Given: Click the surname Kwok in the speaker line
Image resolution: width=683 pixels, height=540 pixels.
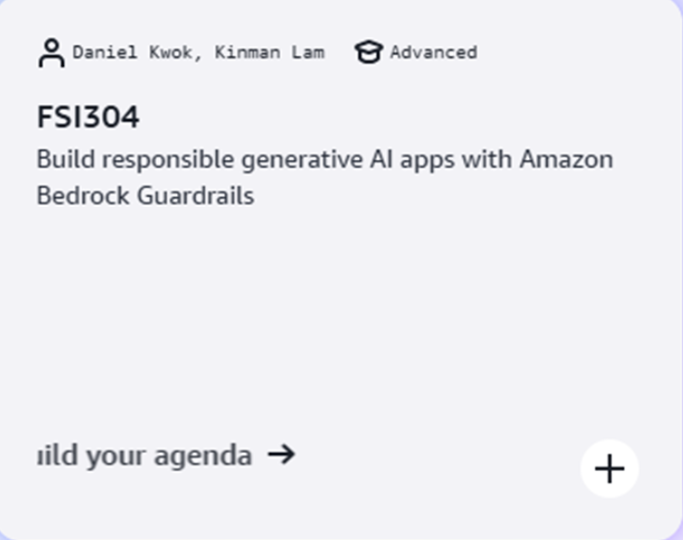Looking at the screenshot, I should 172,53.
